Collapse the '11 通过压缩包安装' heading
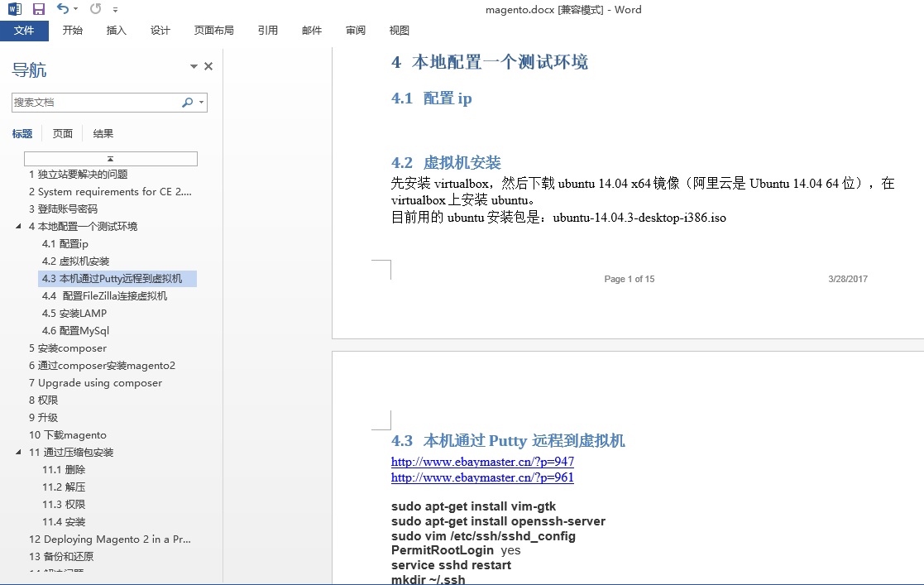The image size is (924, 585). pyautogui.click(x=19, y=453)
